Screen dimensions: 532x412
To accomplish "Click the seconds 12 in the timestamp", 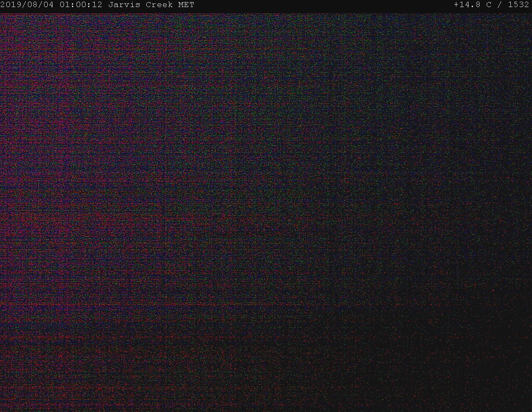I will [98, 5].
